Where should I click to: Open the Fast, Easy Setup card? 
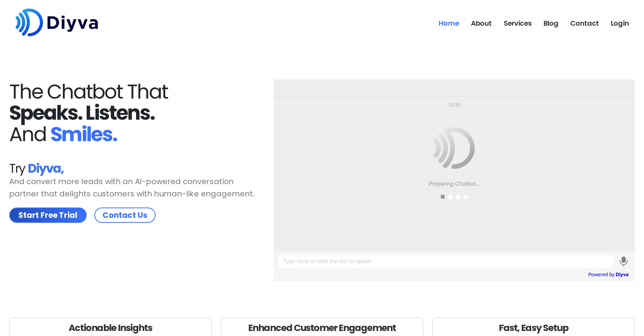(x=534, y=328)
